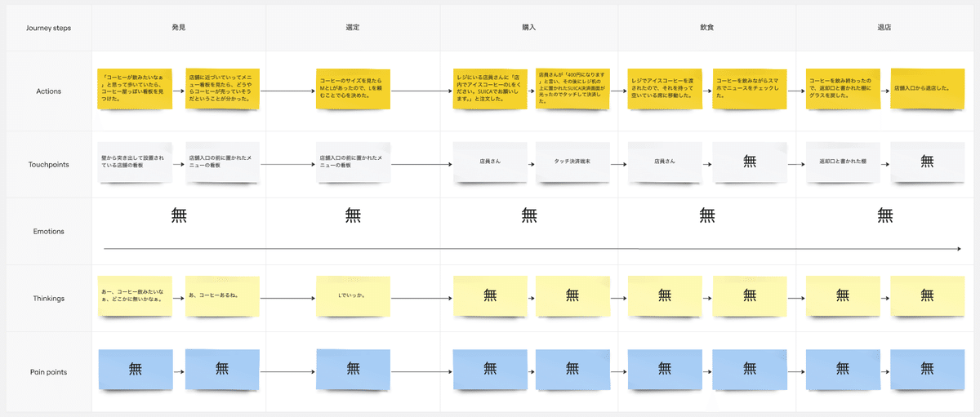
Task: Select action note starting 店員さんが「400円になります」
Action: pos(573,88)
